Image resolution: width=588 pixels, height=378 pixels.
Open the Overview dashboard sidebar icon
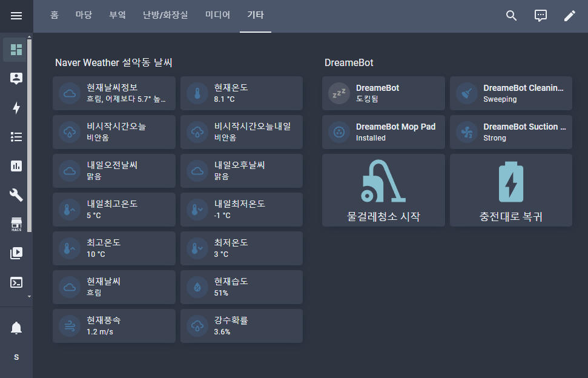pyautogui.click(x=16, y=50)
